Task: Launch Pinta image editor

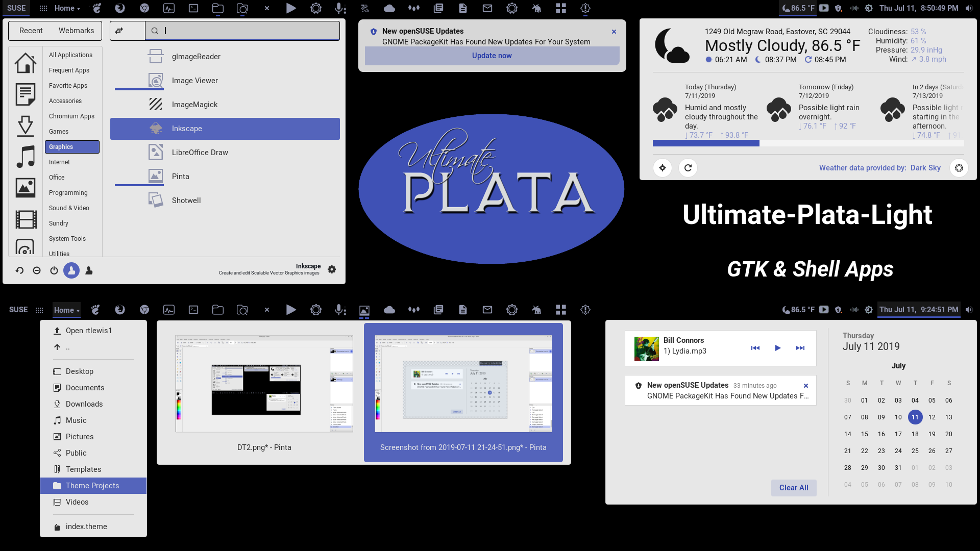Action: [x=225, y=177]
